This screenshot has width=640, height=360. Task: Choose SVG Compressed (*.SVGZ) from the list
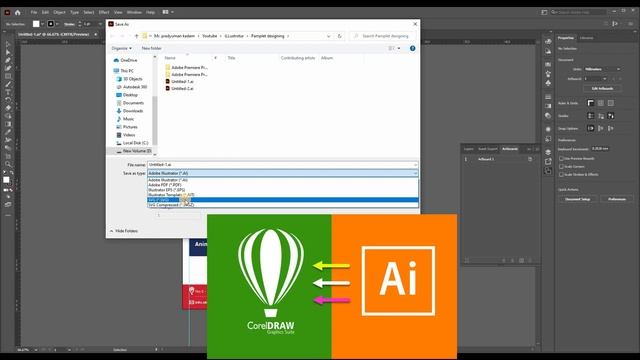point(282,205)
